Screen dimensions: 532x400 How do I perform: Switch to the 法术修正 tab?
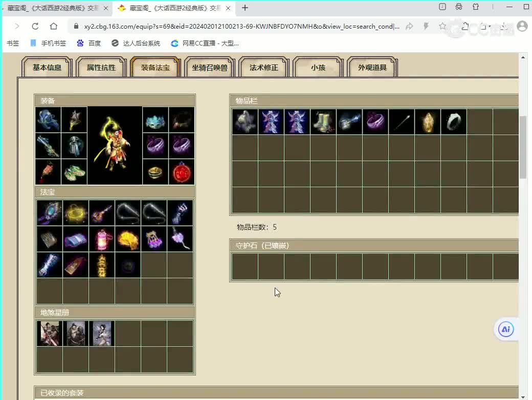coord(264,67)
